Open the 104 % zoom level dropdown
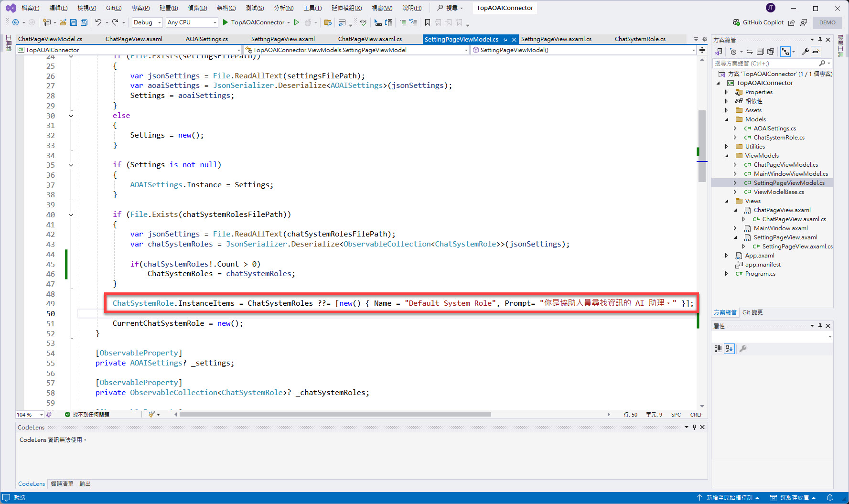The height and width of the screenshot is (504, 849). coord(30,415)
